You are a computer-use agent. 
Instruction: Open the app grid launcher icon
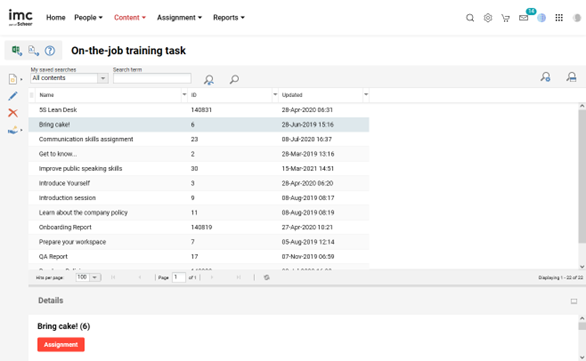point(559,18)
